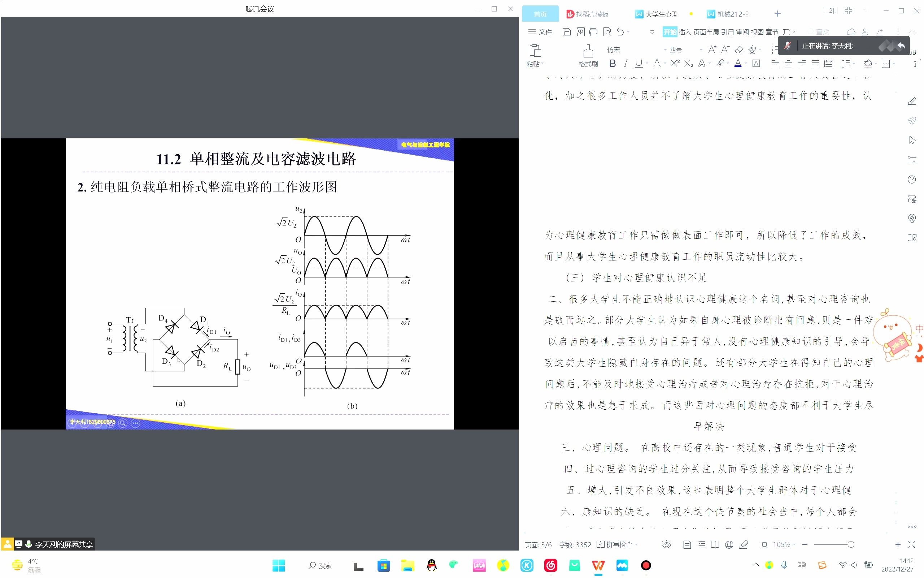This screenshot has height=578, width=924.
Task: Click text highlight color pen
Action: (x=720, y=64)
